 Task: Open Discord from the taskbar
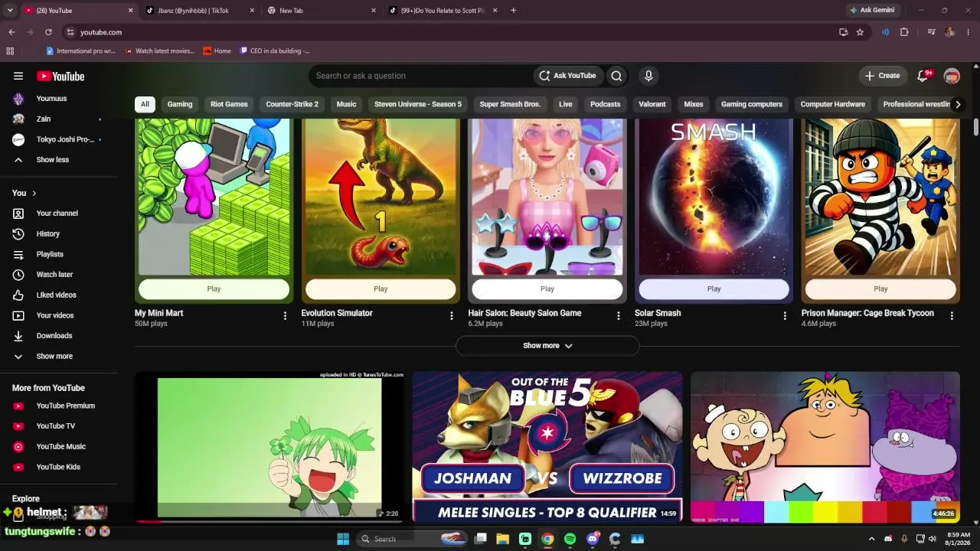point(592,539)
